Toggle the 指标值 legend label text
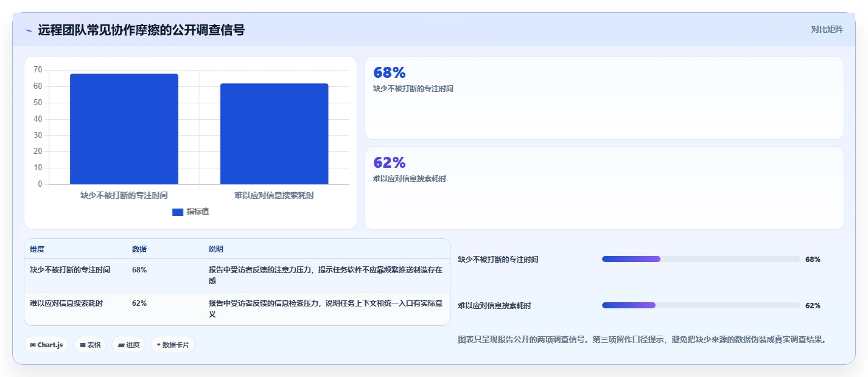The image size is (868, 377). click(198, 212)
